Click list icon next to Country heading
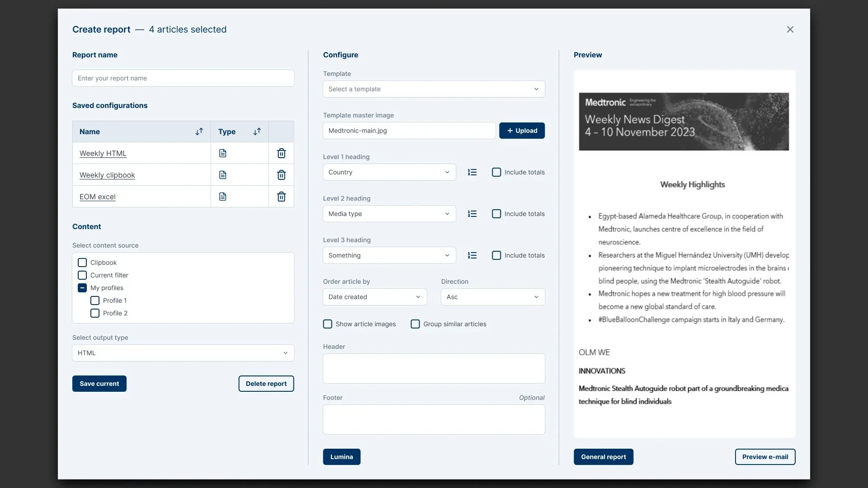868x488 pixels. 472,172
